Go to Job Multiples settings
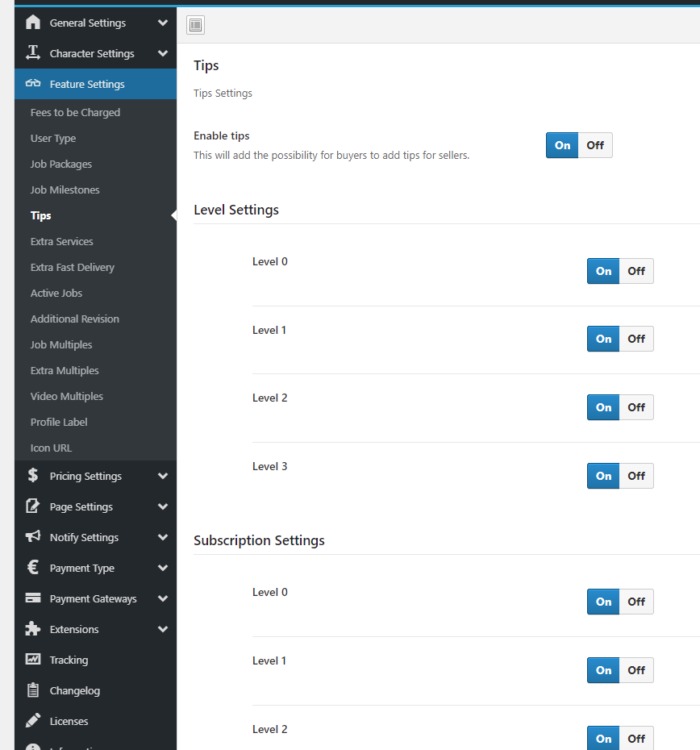Image resolution: width=700 pixels, height=750 pixels. 61,345
